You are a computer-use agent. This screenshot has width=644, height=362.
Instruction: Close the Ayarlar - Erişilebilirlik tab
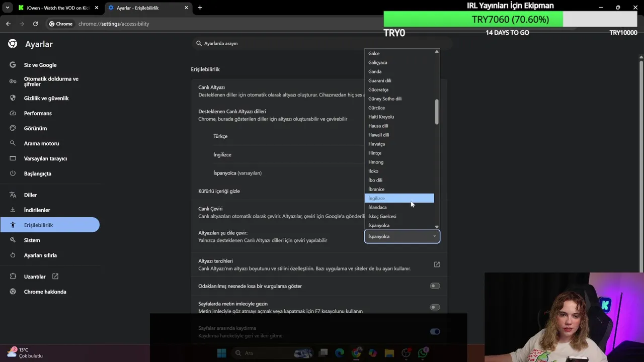(x=187, y=8)
